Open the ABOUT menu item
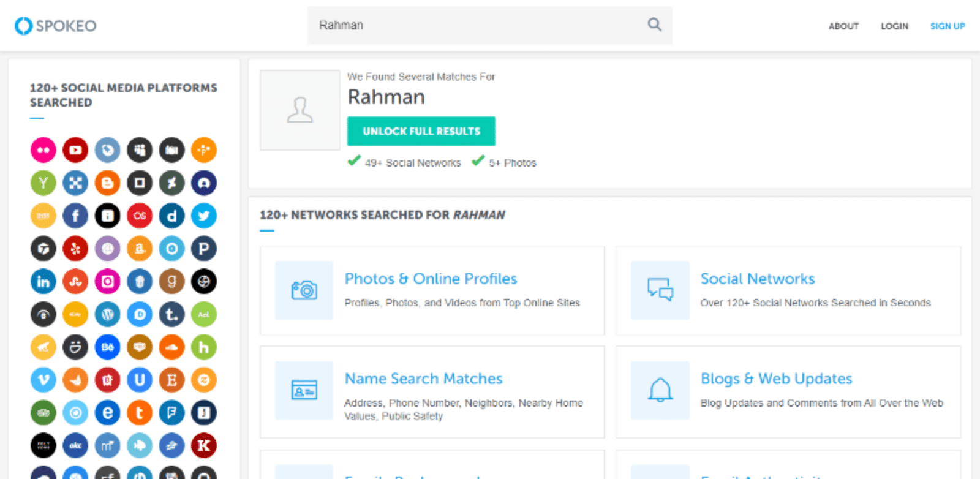The height and width of the screenshot is (479, 980). point(843,26)
